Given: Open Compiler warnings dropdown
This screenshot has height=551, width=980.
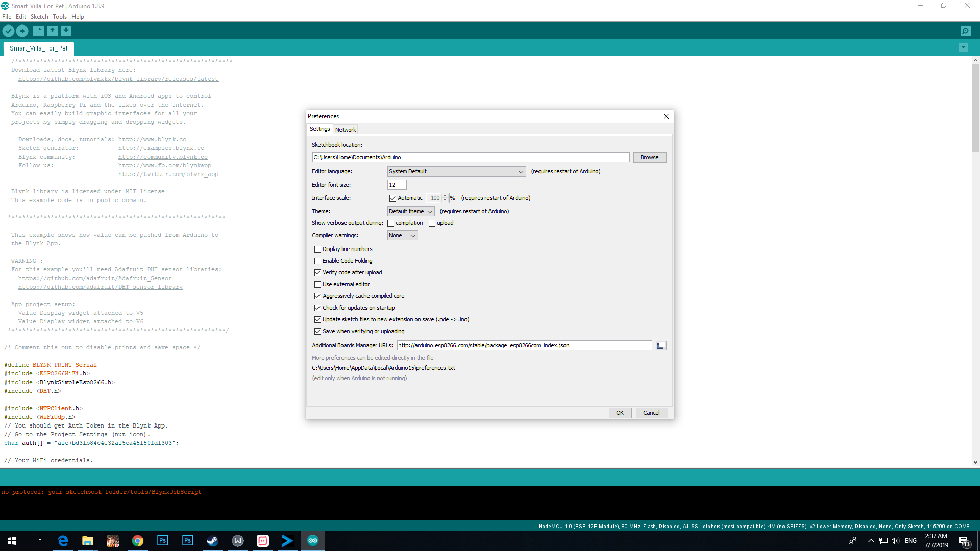Looking at the screenshot, I should [x=402, y=236].
